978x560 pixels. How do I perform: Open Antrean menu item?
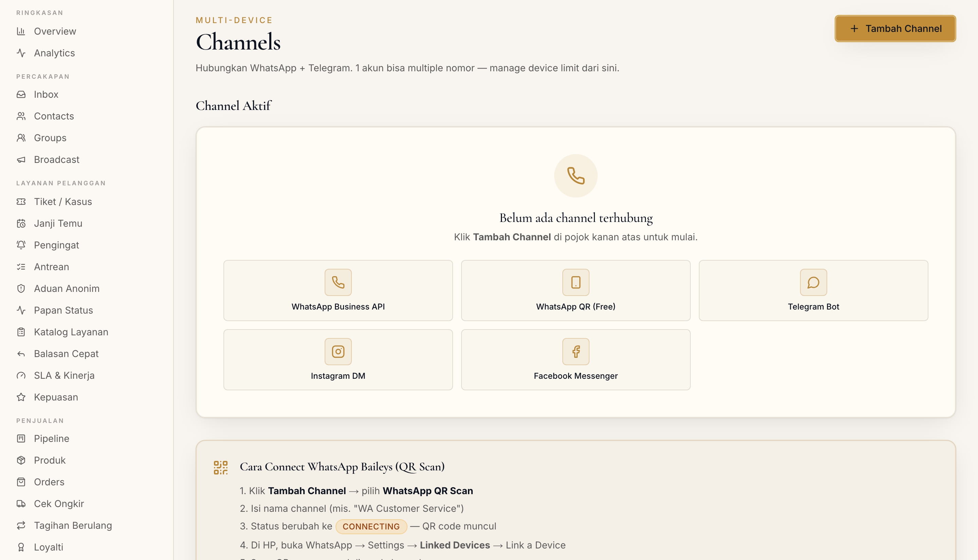87,267
